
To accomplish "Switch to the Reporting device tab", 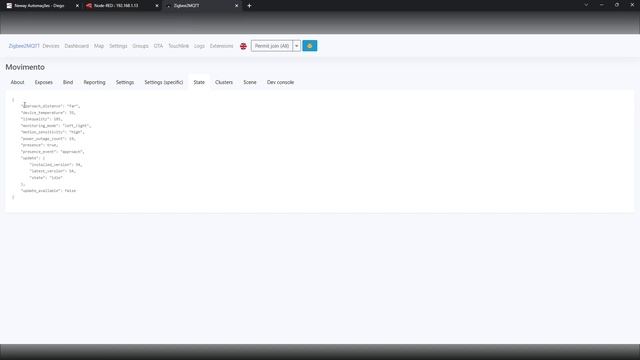I will coord(94,82).
